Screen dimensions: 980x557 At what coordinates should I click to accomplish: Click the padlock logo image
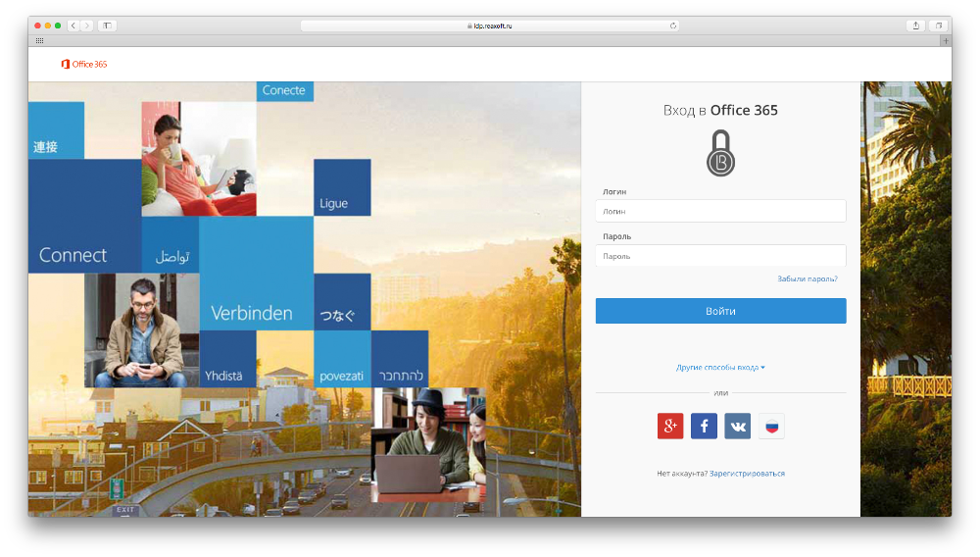coord(720,153)
